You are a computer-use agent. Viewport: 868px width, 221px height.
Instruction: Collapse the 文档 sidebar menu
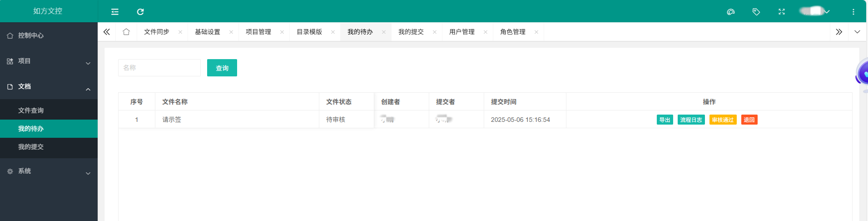49,86
